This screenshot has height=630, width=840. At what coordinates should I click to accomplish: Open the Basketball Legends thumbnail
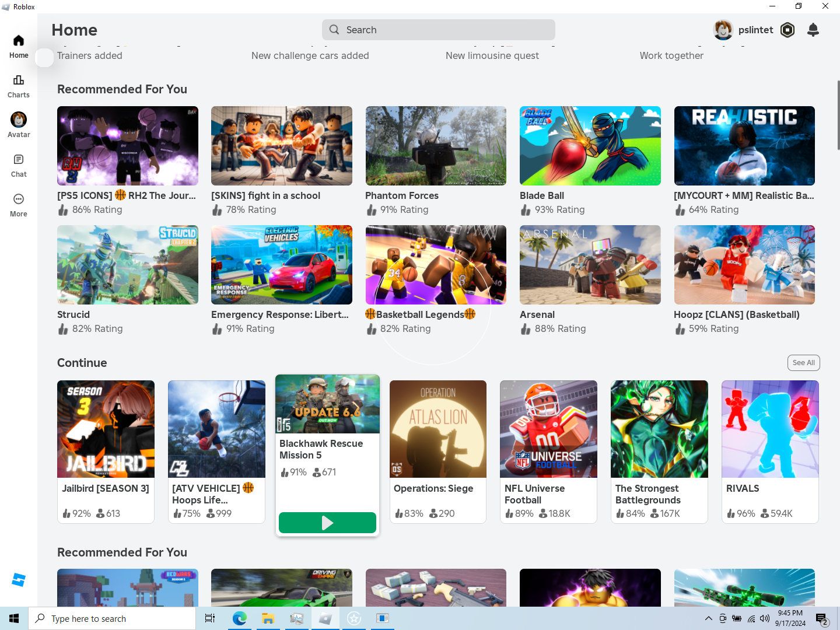coord(436,265)
